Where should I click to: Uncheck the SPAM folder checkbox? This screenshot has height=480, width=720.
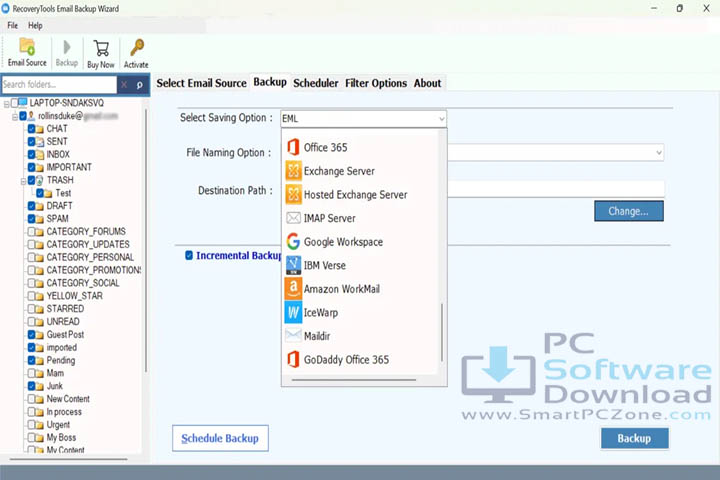coord(31,219)
